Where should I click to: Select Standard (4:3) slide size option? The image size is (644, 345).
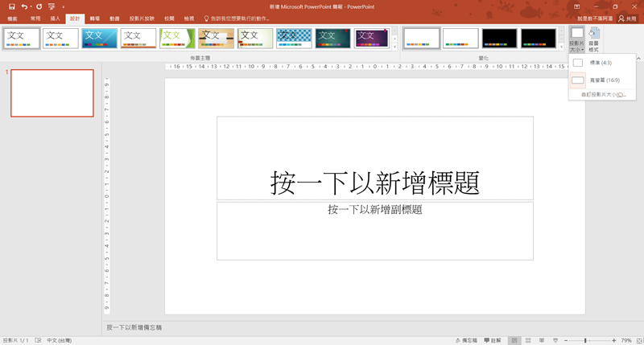(x=601, y=62)
